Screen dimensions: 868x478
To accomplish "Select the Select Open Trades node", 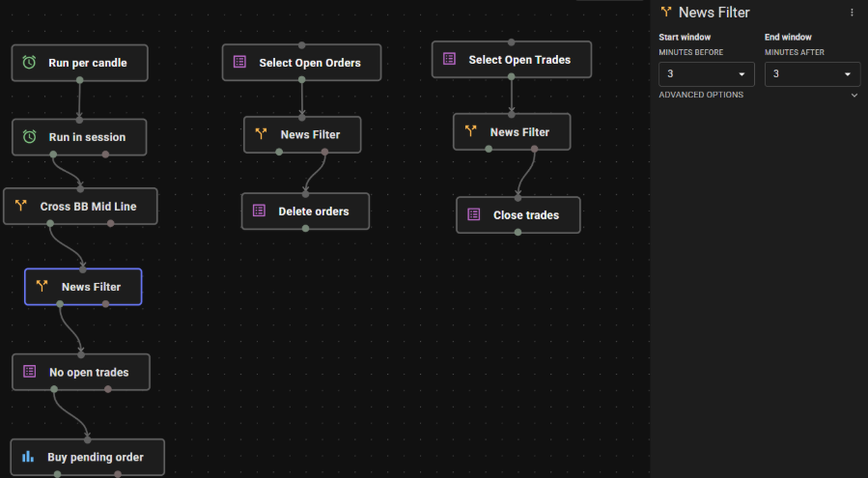I will (x=512, y=59).
